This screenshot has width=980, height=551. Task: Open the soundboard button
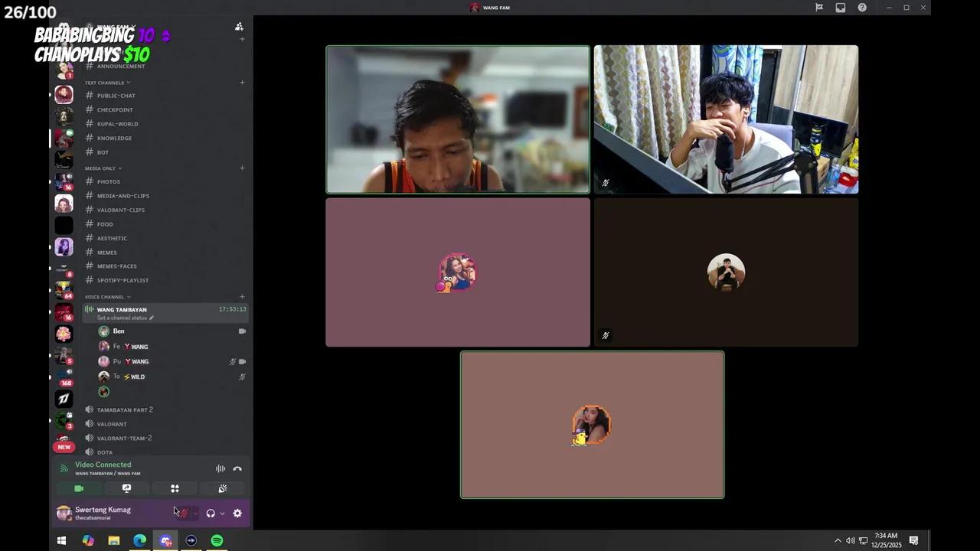(x=223, y=488)
